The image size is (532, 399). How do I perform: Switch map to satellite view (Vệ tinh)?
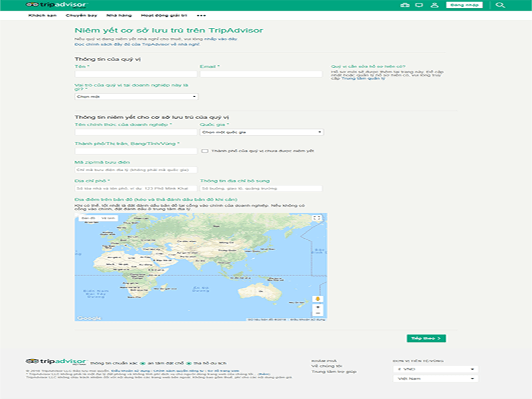point(108,218)
